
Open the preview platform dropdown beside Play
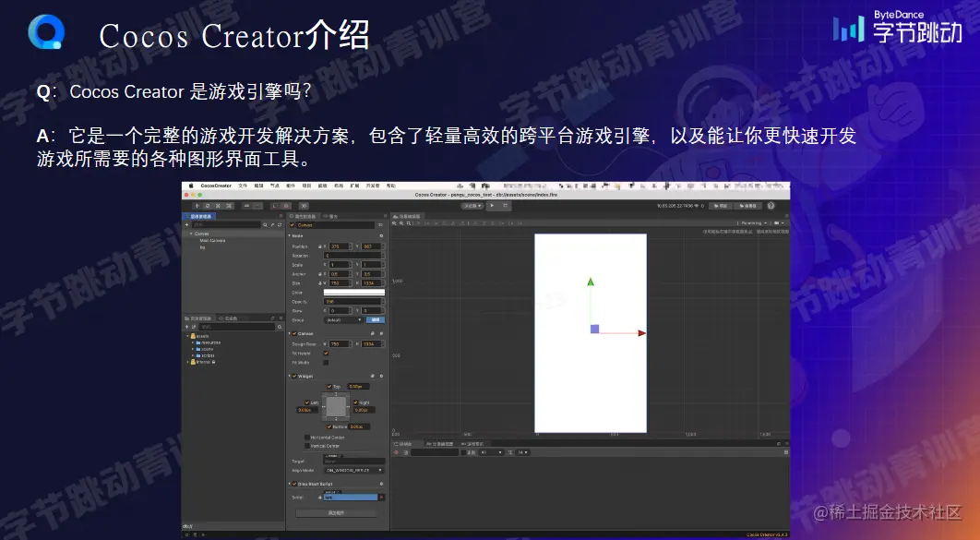click(x=472, y=206)
